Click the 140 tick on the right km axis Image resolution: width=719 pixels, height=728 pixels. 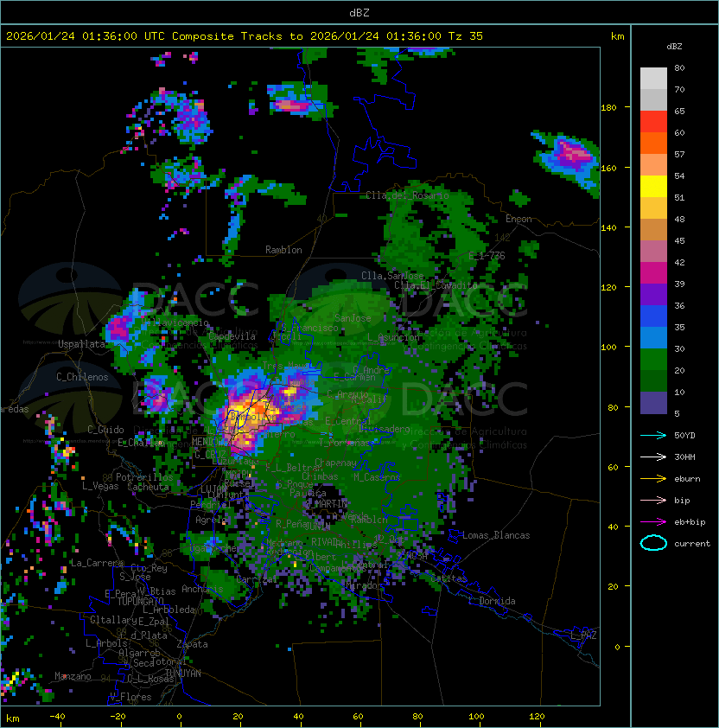click(x=608, y=228)
